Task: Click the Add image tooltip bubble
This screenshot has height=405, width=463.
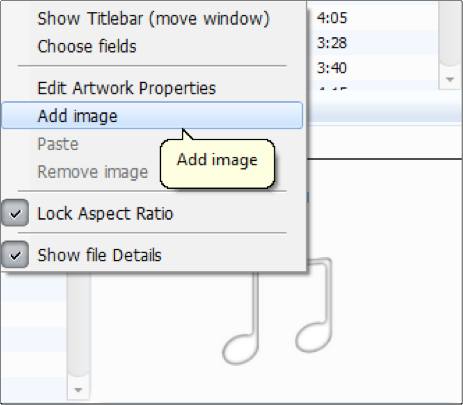Action: [218, 163]
